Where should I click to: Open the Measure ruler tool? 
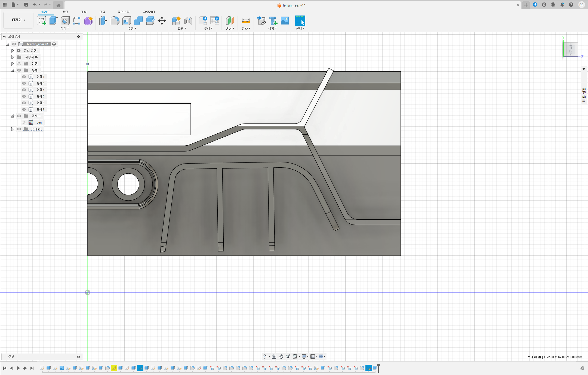(246, 21)
